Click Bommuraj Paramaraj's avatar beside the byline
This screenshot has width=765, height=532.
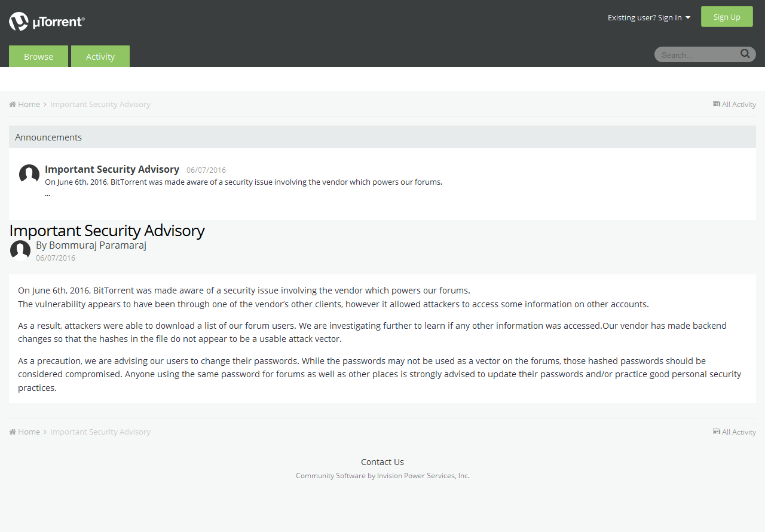pos(20,250)
